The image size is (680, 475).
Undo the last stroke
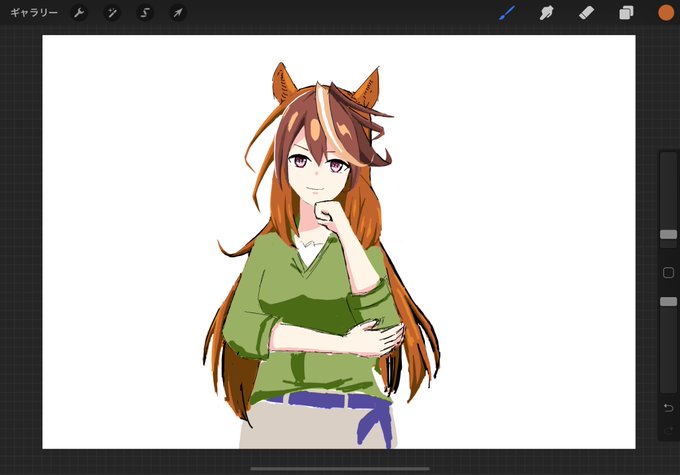coord(668,408)
